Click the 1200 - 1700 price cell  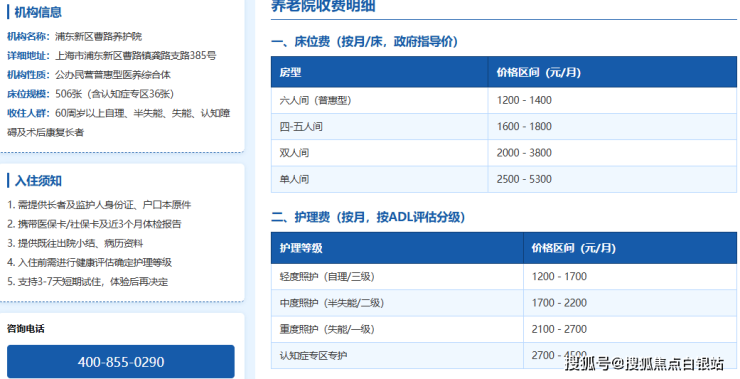point(630,277)
